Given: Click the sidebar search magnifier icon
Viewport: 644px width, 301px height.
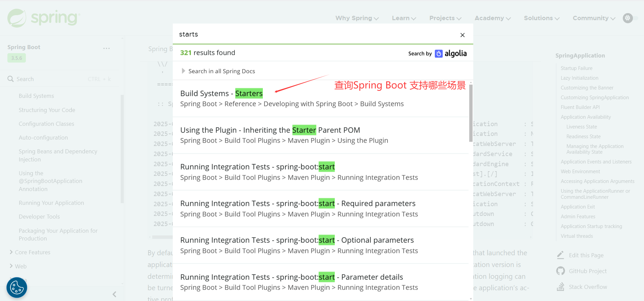Looking at the screenshot, I should (x=10, y=79).
